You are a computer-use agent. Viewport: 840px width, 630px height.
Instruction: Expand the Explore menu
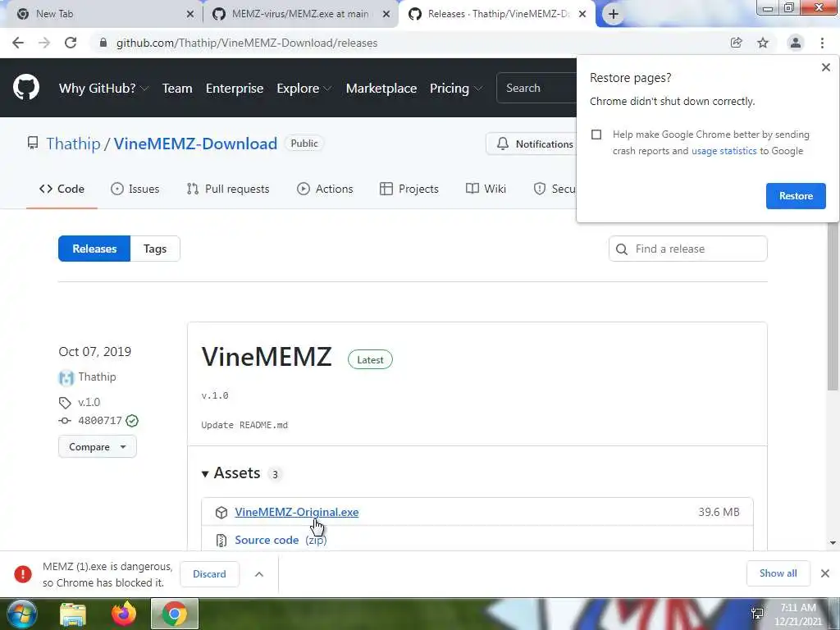click(x=304, y=88)
